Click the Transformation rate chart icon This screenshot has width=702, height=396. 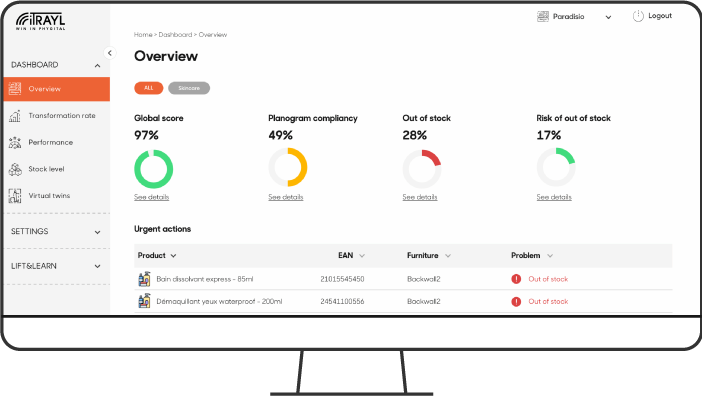pyautogui.click(x=15, y=115)
